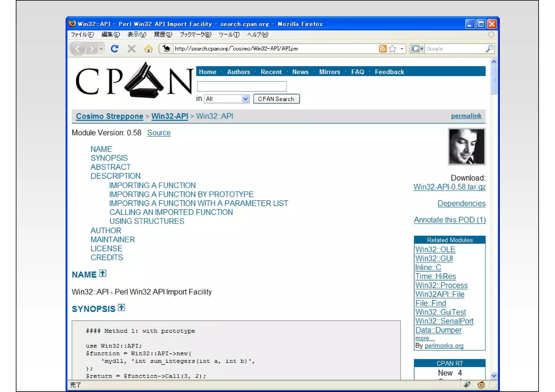
Task: Click the camel site icon in address bar
Action: coord(166,49)
